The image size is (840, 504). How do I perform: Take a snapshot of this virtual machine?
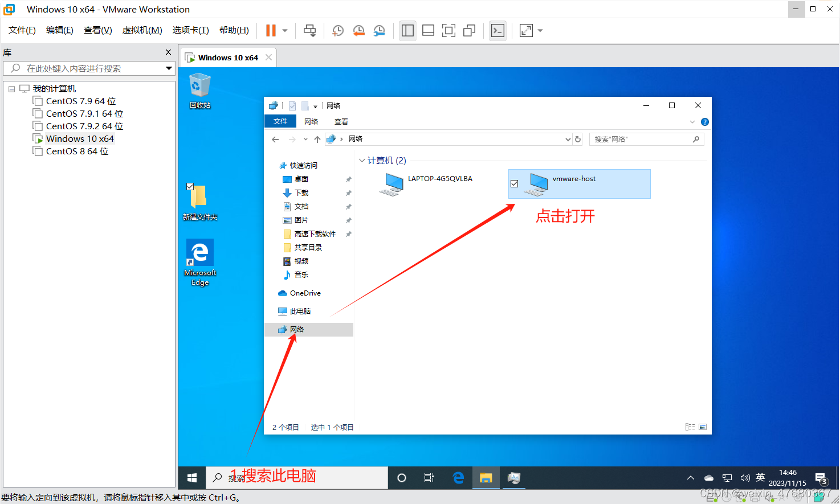tap(338, 31)
